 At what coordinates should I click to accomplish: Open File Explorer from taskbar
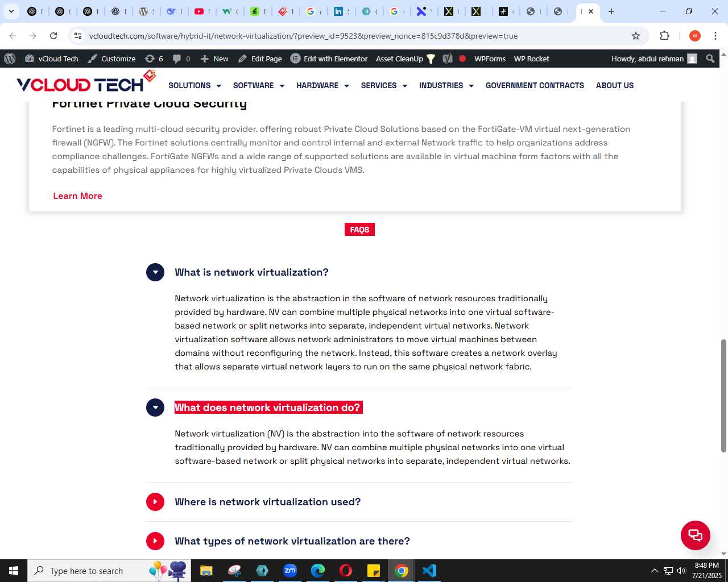tap(206, 571)
